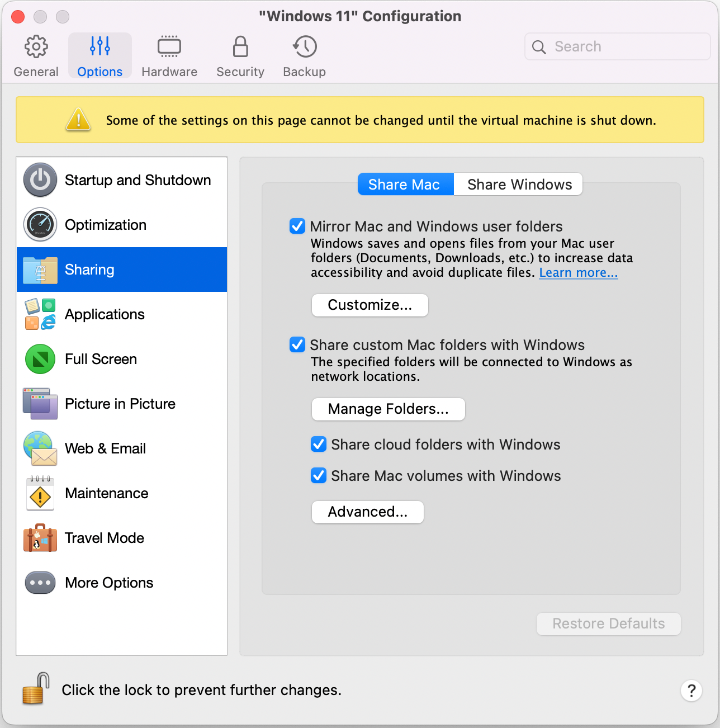Open Customize for mirrored folders
720x728 pixels.
(370, 305)
